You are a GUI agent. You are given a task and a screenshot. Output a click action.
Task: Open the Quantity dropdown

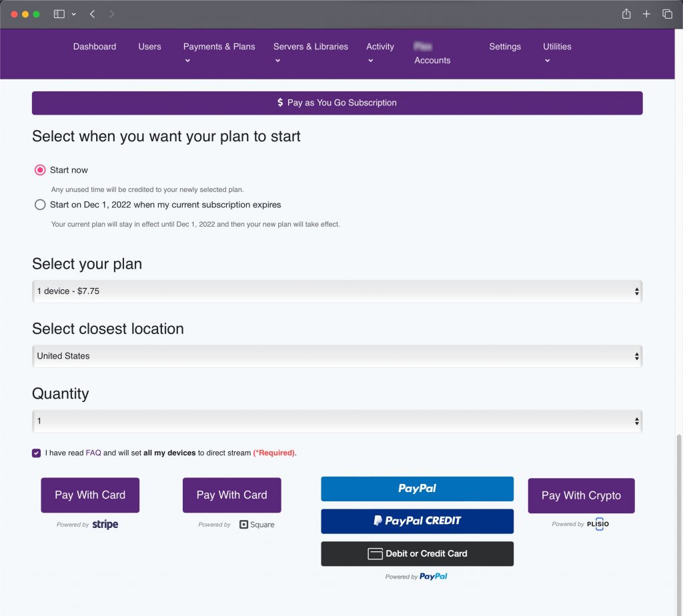337,421
